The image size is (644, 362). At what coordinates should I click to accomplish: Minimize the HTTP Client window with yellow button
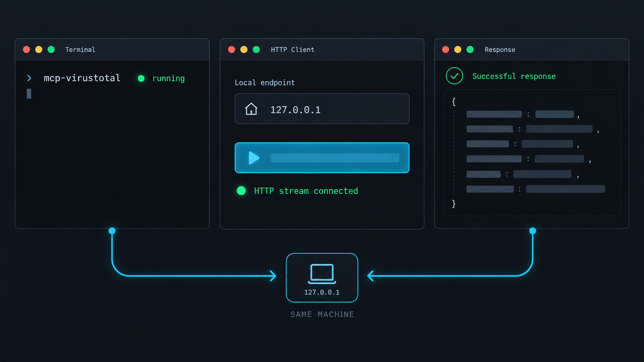[x=244, y=49]
